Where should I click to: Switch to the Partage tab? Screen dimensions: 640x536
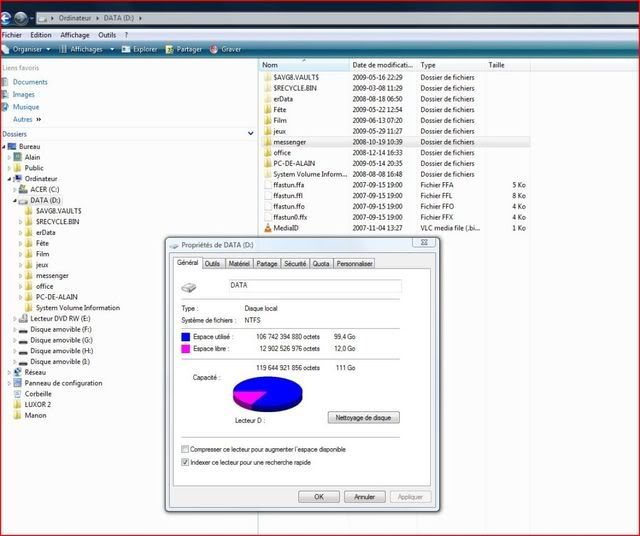[267, 264]
